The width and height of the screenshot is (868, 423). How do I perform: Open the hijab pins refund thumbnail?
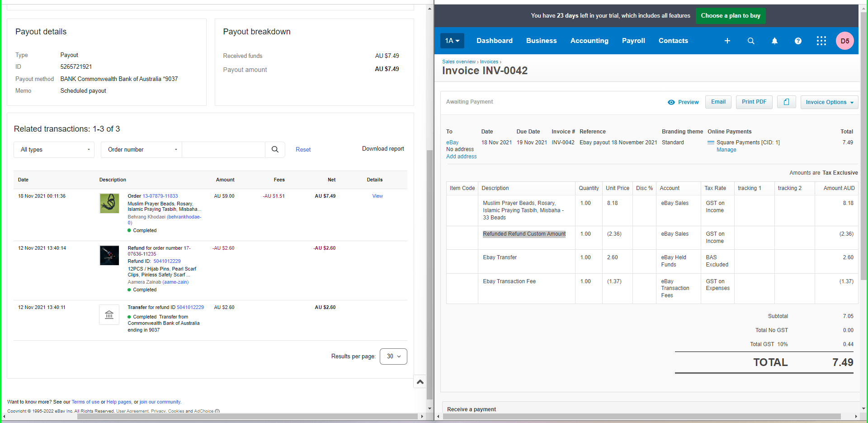pos(109,255)
